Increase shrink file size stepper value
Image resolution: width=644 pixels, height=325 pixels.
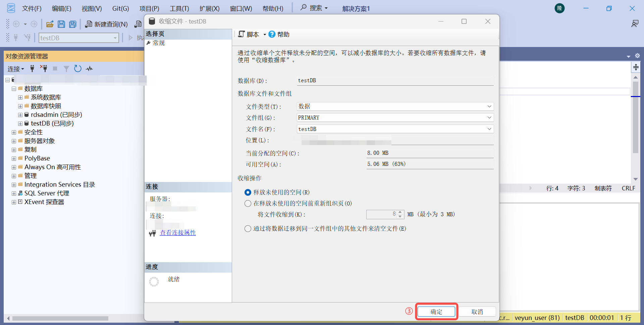tap(400, 212)
